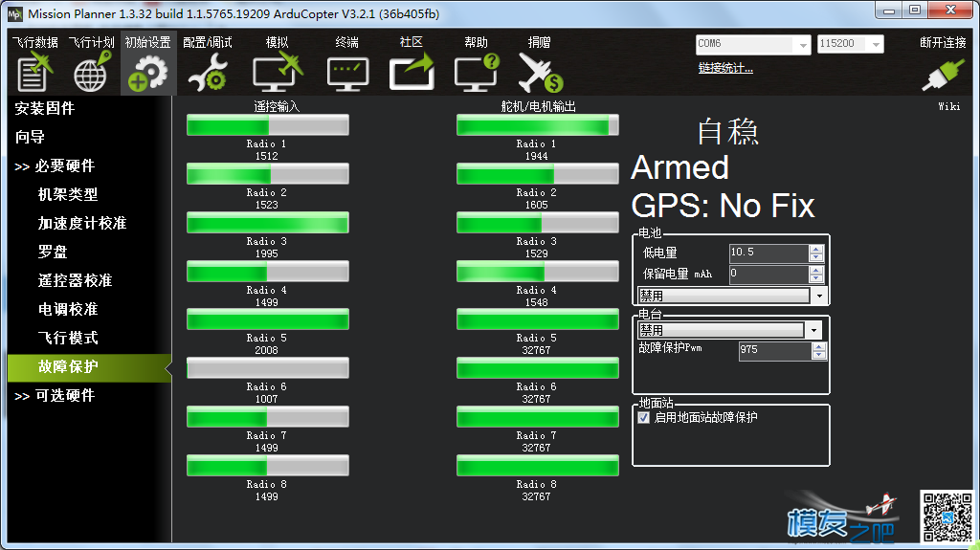
Task: Increase 保留电量 mAh with up arrow
Action: pyautogui.click(x=815, y=270)
